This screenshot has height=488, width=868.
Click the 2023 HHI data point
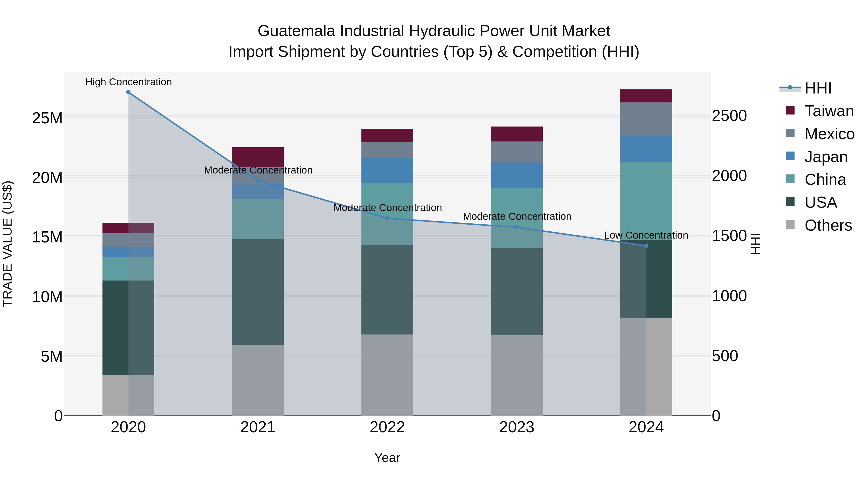coord(517,227)
